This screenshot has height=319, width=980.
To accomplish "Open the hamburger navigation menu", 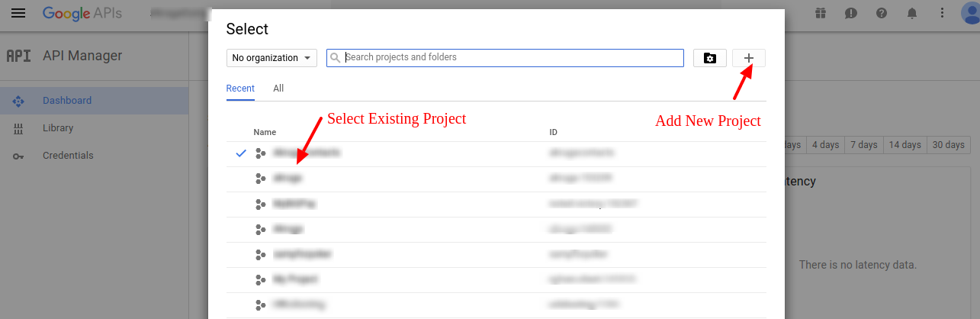I will 18,14.
